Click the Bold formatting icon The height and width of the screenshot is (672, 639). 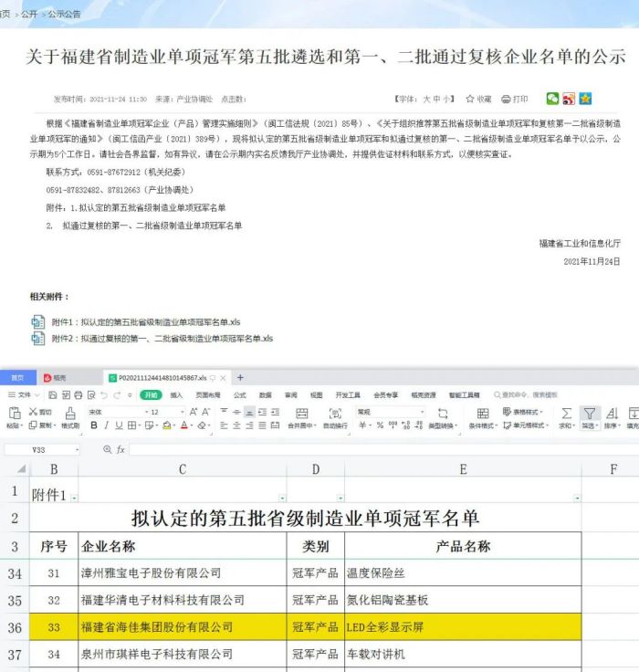tap(93, 425)
